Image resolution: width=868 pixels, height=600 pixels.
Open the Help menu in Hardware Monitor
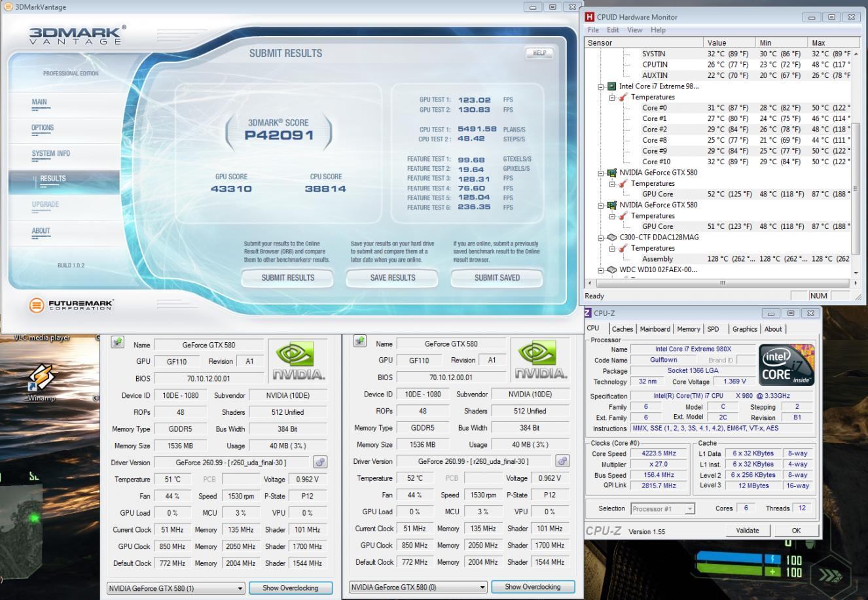658,30
